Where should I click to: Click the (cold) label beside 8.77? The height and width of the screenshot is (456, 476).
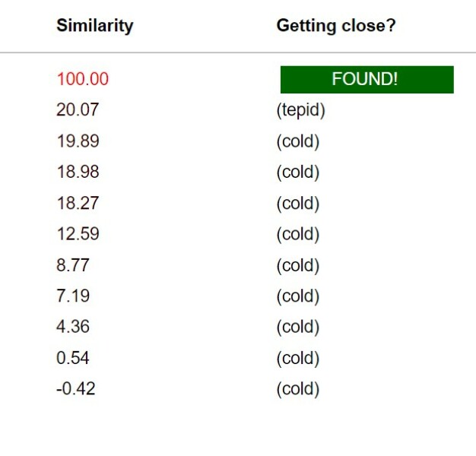pos(297,265)
